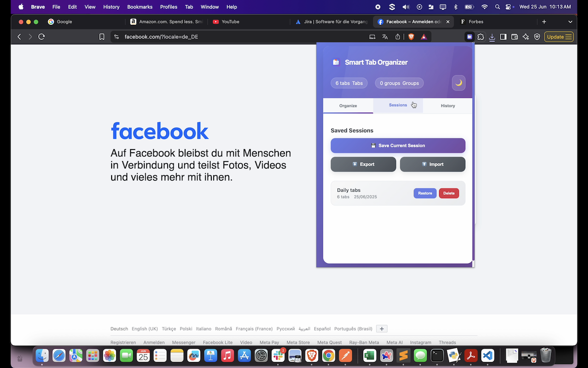Open Visual Studio Code from the Dock

click(487, 356)
